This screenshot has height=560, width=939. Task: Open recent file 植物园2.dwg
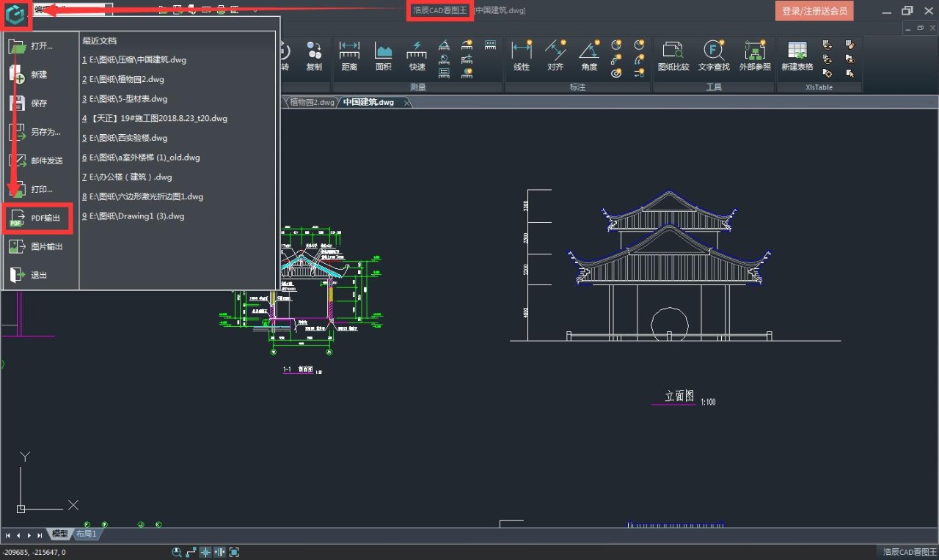point(126,79)
